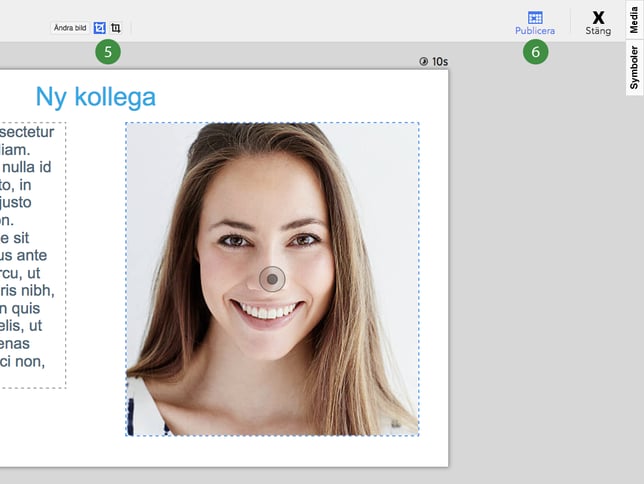Image resolution: width=644 pixels, height=484 pixels.
Task: Select the 'Ny kollega' heading text
Action: point(95,97)
